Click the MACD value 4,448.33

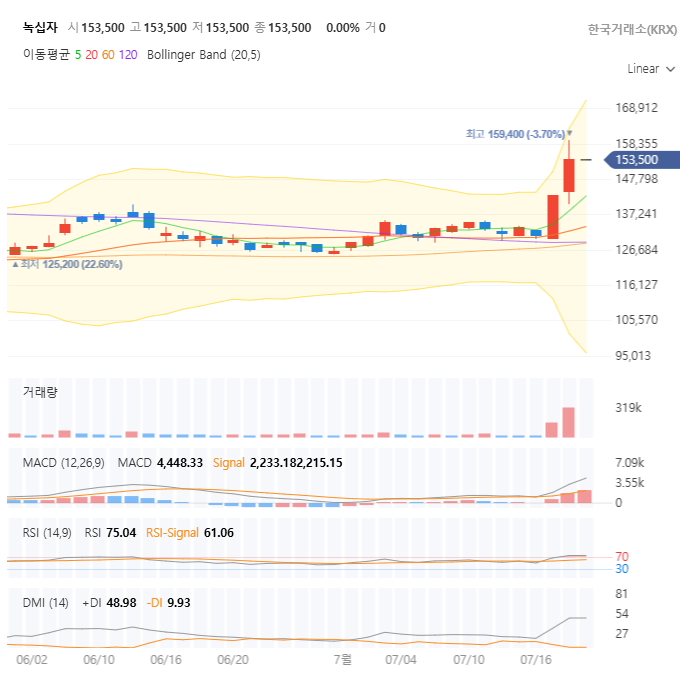[180, 463]
